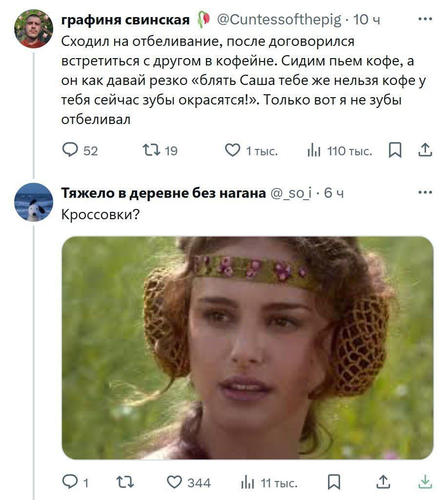Open more options on the Кроссовки reply
This screenshot has width=448, height=500.
425,192
